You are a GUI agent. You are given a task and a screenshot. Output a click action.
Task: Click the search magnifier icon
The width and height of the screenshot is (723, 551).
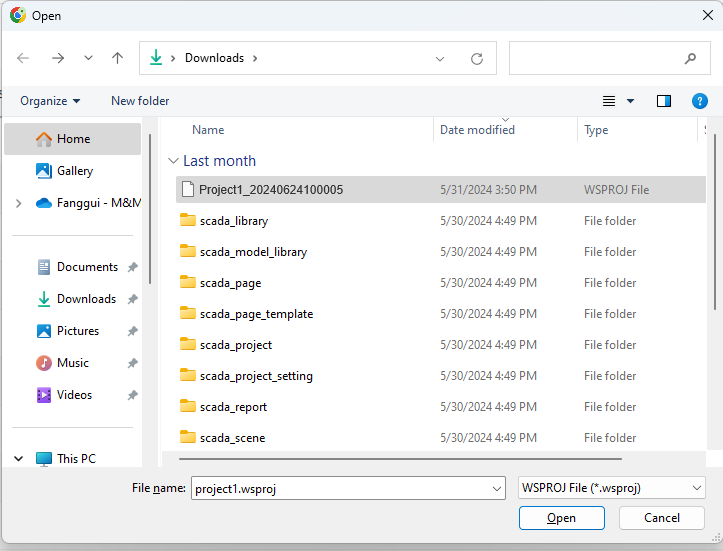click(x=690, y=58)
